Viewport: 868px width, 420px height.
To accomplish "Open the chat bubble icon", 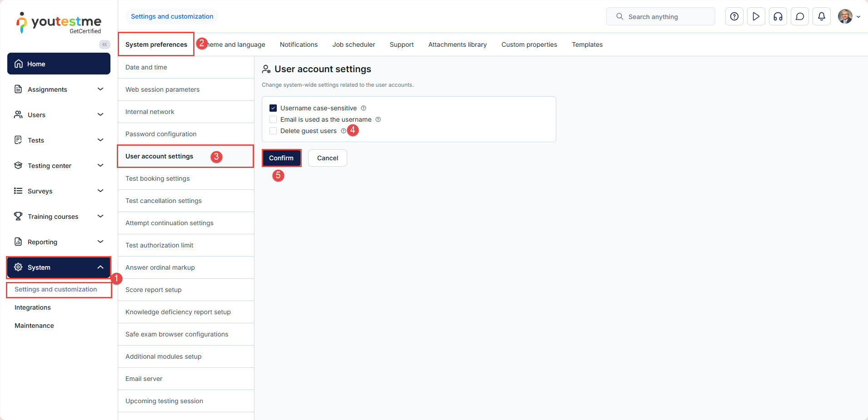I will (799, 17).
